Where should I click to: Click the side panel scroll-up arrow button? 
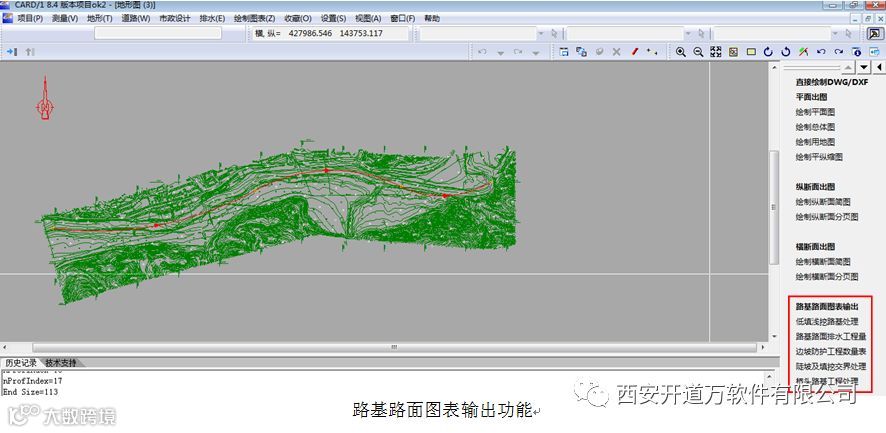[848, 68]
